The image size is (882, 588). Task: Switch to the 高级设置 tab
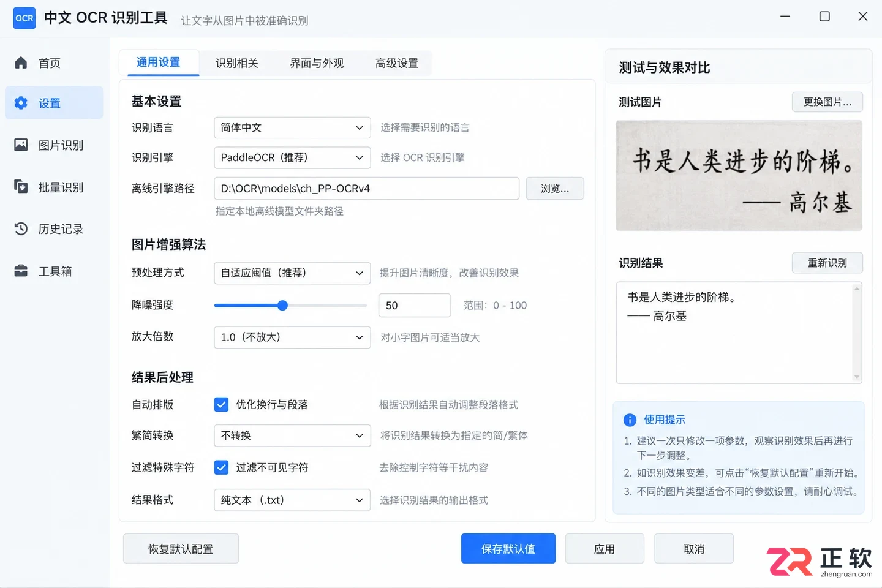[397, 63]
